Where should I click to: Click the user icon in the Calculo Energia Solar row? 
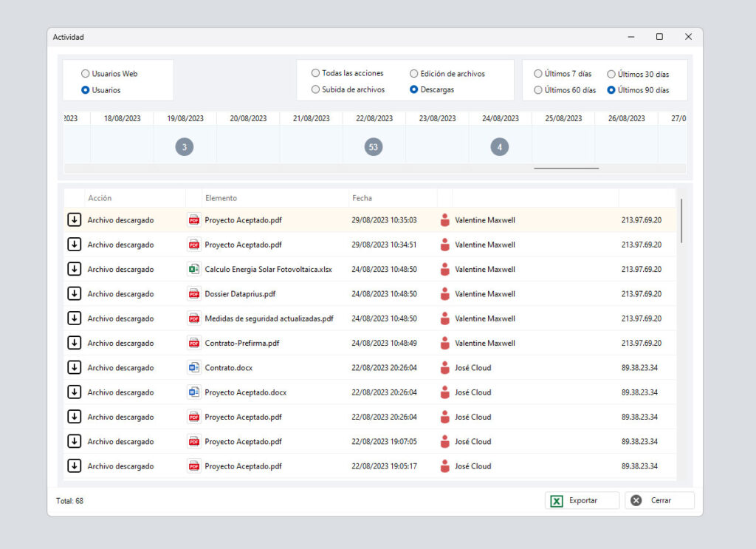[x=445, y=269]
